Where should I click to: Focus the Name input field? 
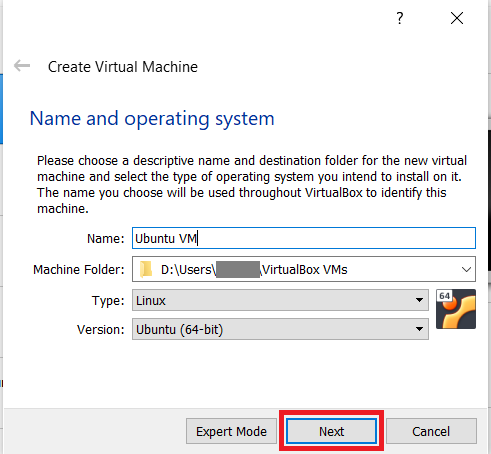point(304,238)
